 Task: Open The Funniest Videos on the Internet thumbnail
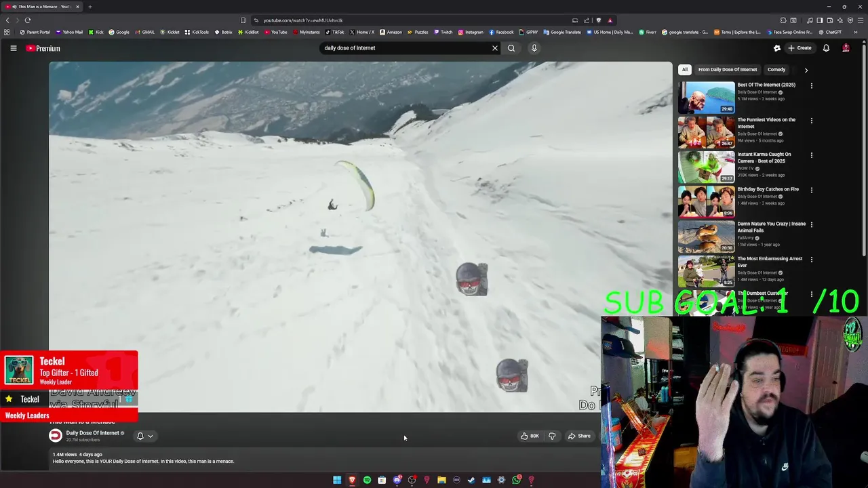point(706,131)
